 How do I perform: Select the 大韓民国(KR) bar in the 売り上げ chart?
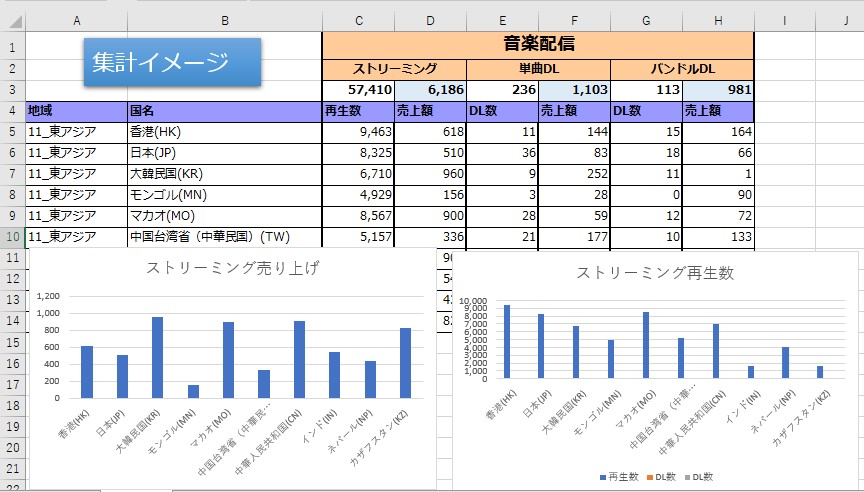157,357
